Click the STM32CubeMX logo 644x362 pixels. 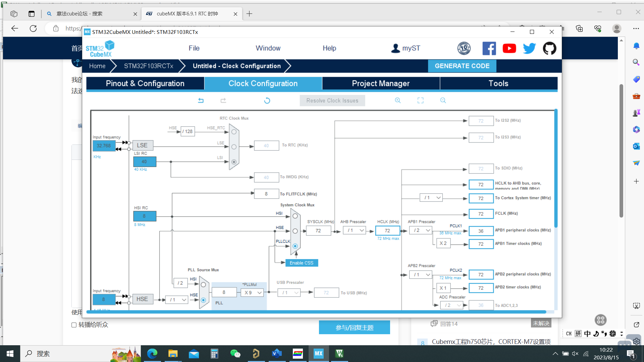(100, 49)
